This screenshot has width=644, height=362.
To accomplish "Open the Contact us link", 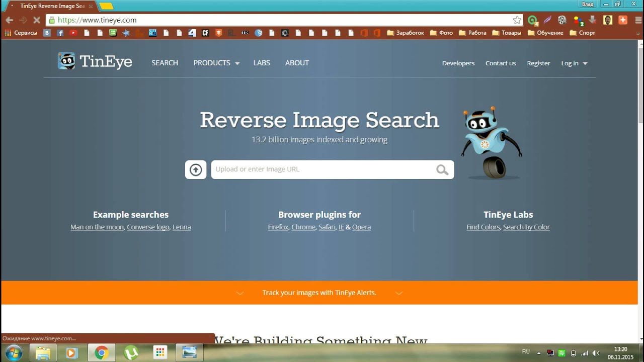I will [501, 63].
